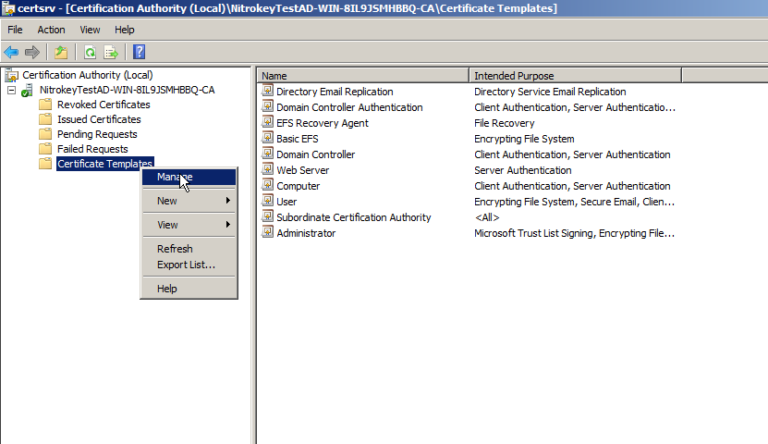Choose Manage from the context menu
The width and height of the screenshot is (768, 444).
175,177
